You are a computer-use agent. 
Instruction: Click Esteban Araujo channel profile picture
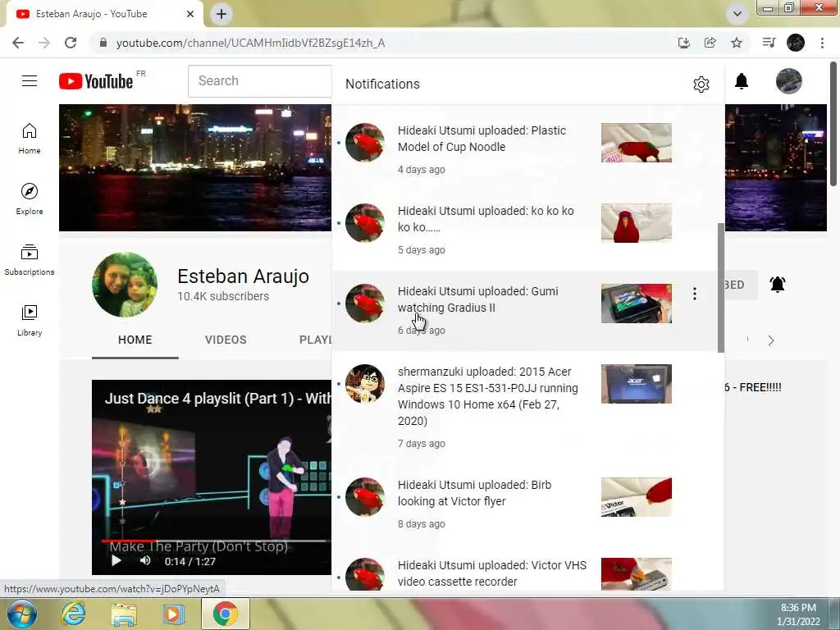125,285
